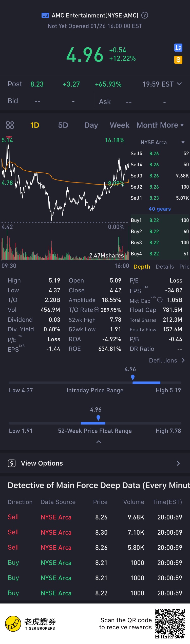Switch to the partially visible Price tab
The width and height of the screenshot is (190, 644).
(184, 267)
